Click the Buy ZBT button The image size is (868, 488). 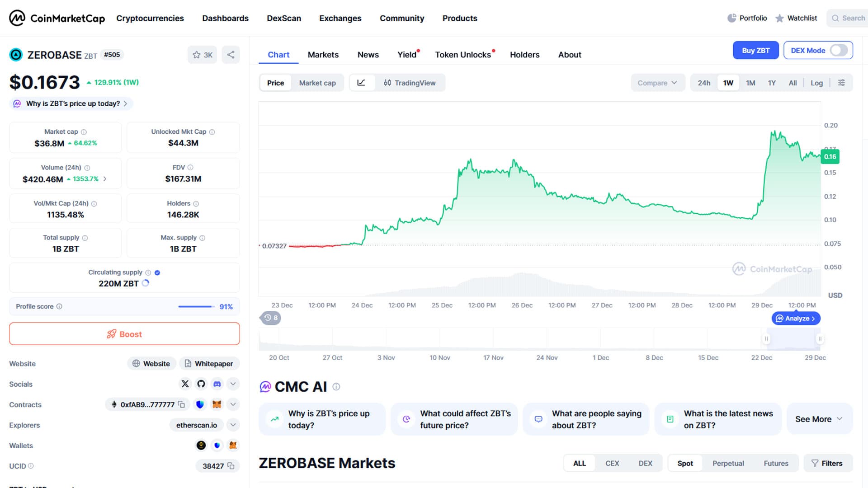755,50
